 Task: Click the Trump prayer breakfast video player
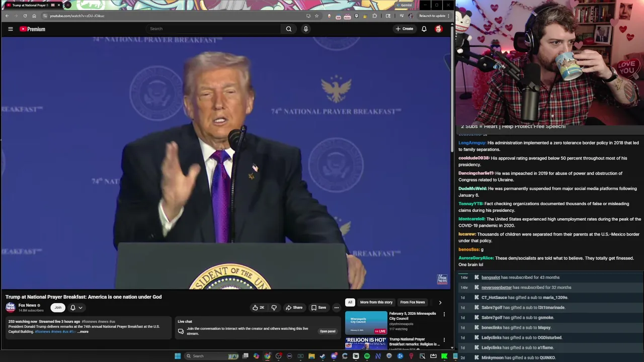point(225,163)
